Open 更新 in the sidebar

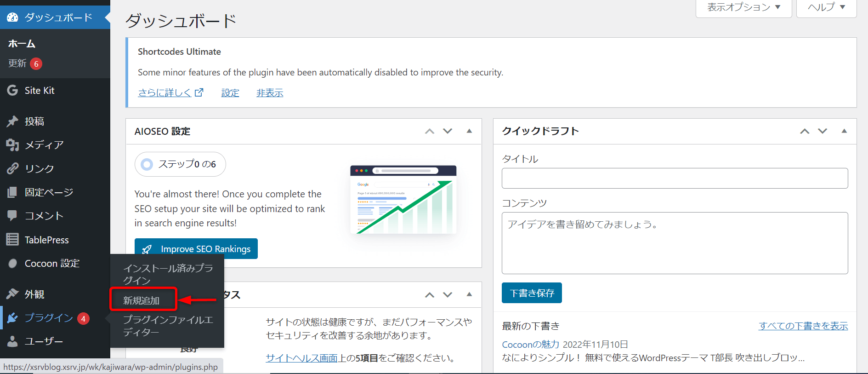pyautogui.click(x=17, y=63)
